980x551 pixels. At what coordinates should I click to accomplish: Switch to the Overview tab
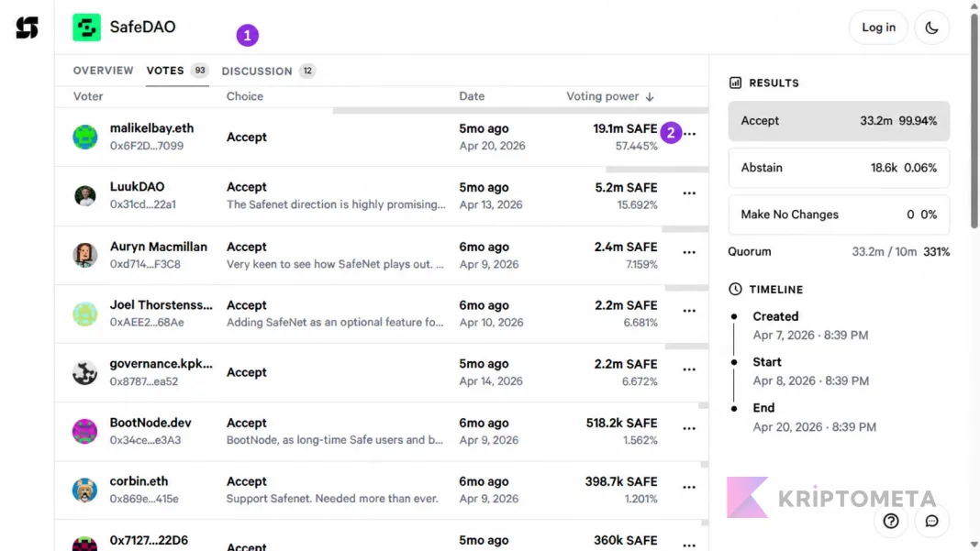coord(103,71)
